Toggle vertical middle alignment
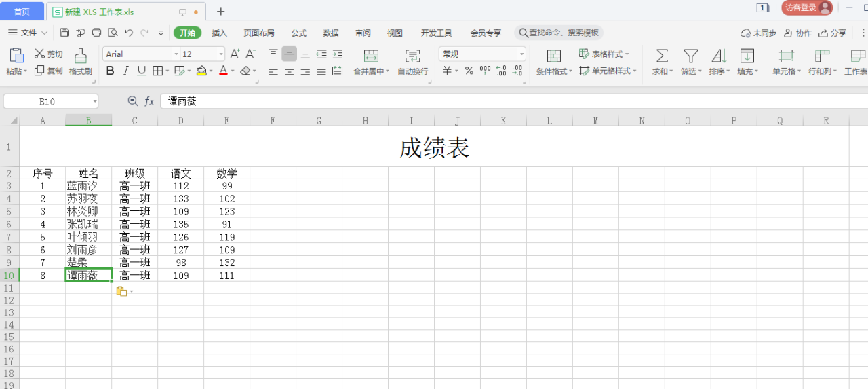The width and height of the screenshot is (868, 389). [290, 54]
